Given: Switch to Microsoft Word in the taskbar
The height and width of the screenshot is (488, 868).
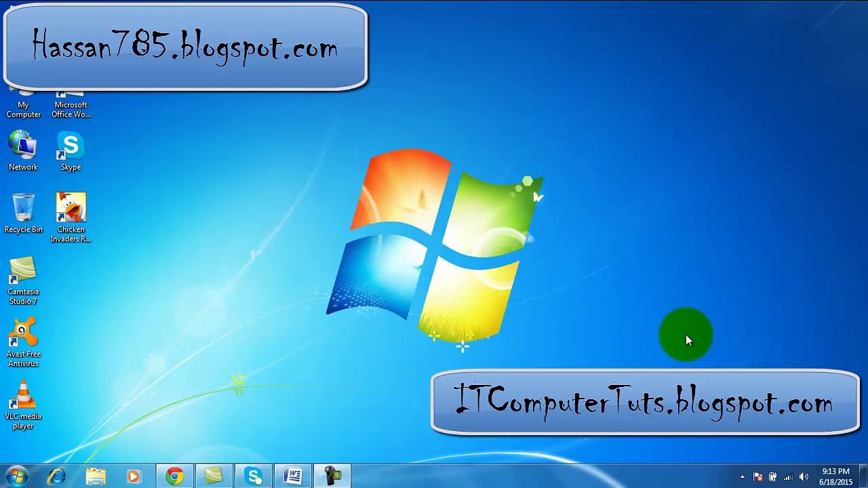Looking at the screenshot, I should pyautogui.click(x=293, y=476).
